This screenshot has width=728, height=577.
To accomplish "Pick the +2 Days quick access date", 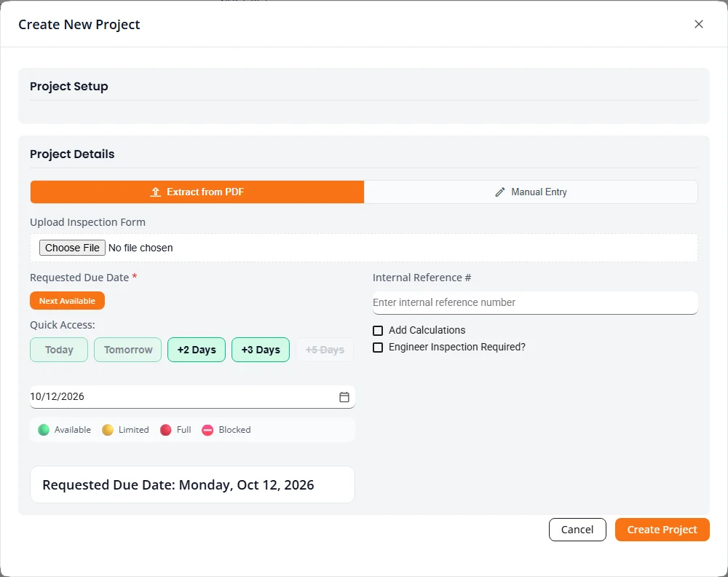I will click(x=197, y=350).
